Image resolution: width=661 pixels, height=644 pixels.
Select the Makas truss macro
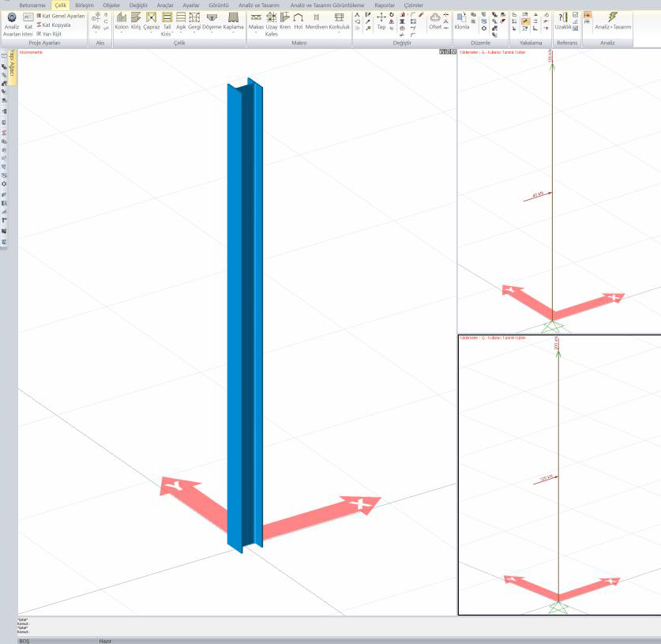[x=256, y=21]
